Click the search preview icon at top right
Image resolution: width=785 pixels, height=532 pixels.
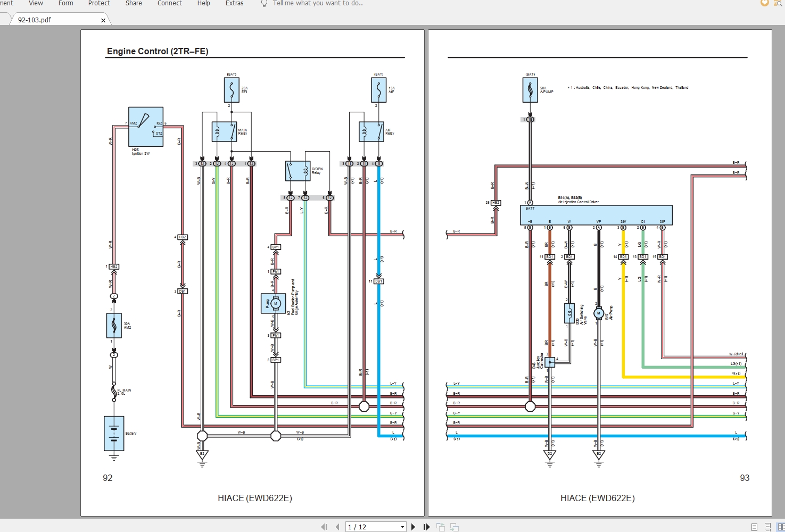[779, 4]
